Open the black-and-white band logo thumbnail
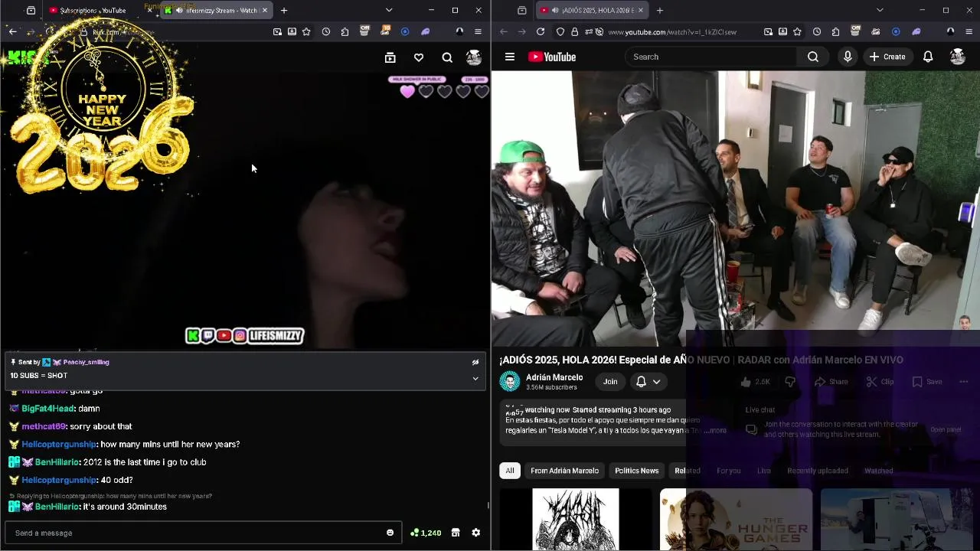 pyautogui.click(x=576, y=520)
